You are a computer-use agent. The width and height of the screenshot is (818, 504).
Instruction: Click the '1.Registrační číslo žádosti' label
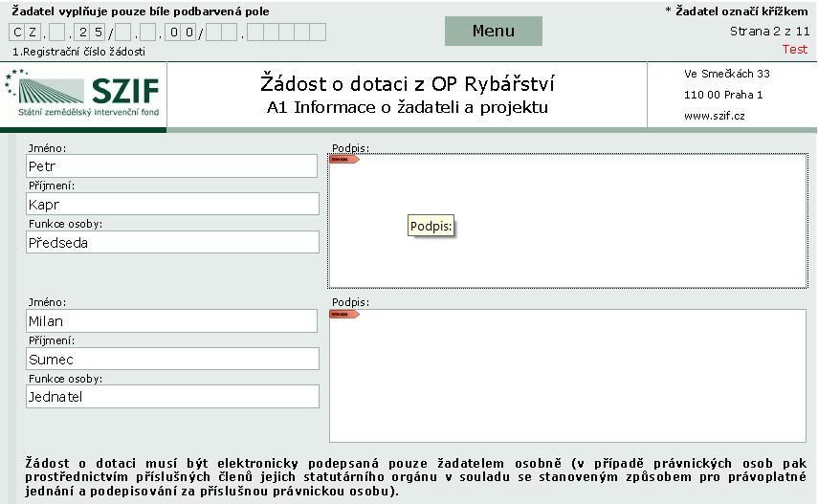[x=78, y=52]
